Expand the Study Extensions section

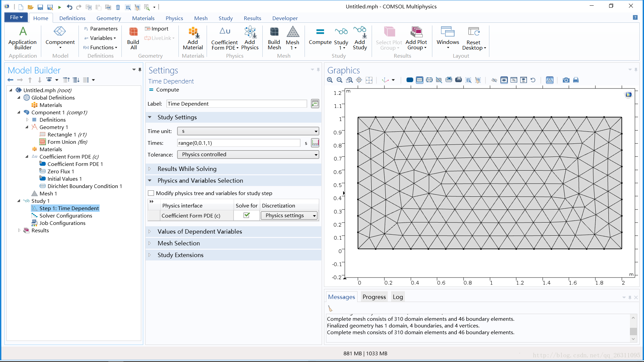pos(233,255)
